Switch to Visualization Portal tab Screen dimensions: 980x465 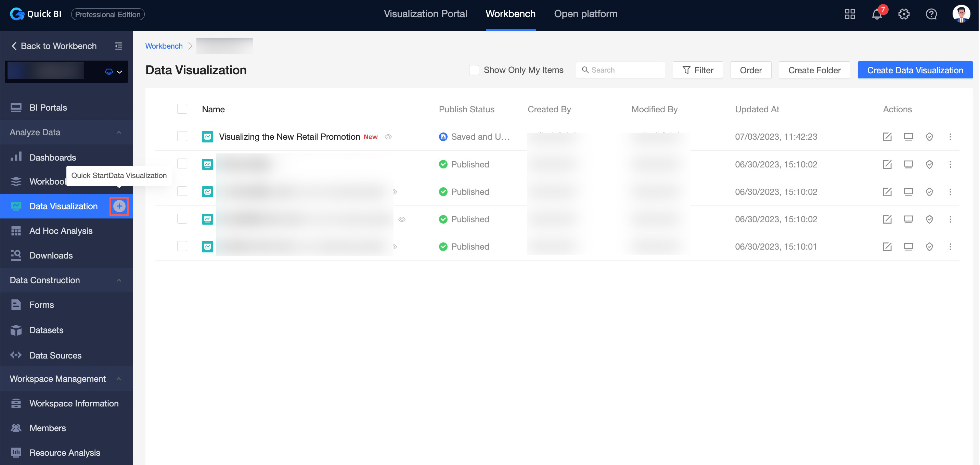coord(425,14)
